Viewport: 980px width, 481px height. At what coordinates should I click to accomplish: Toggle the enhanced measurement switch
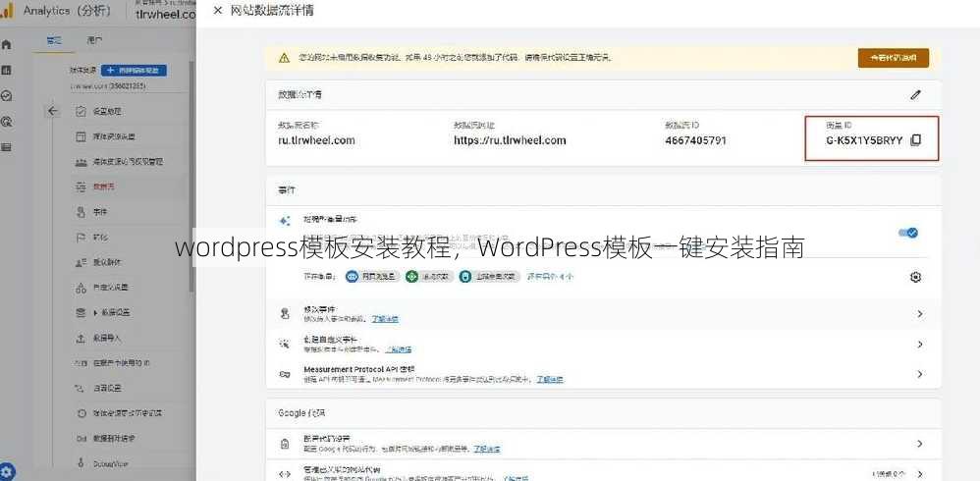coord(908,233)
